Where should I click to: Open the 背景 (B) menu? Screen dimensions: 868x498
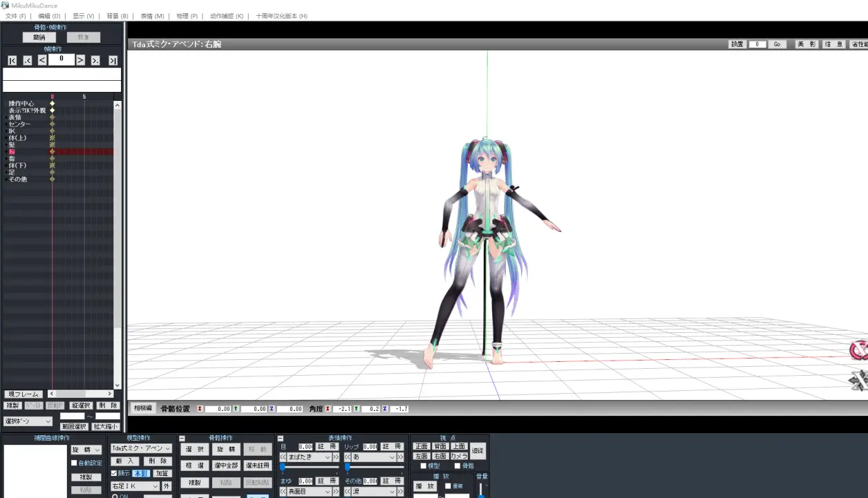117,16
